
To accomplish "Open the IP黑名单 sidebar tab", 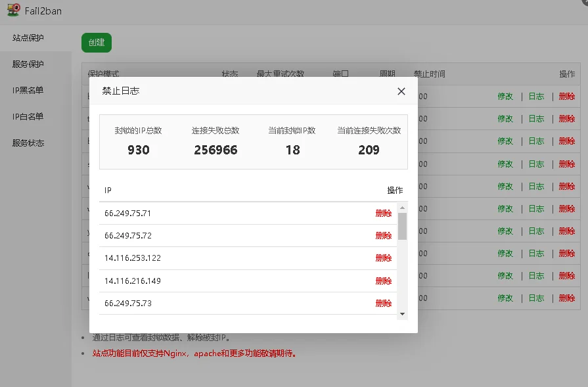I will click(28, 91).
